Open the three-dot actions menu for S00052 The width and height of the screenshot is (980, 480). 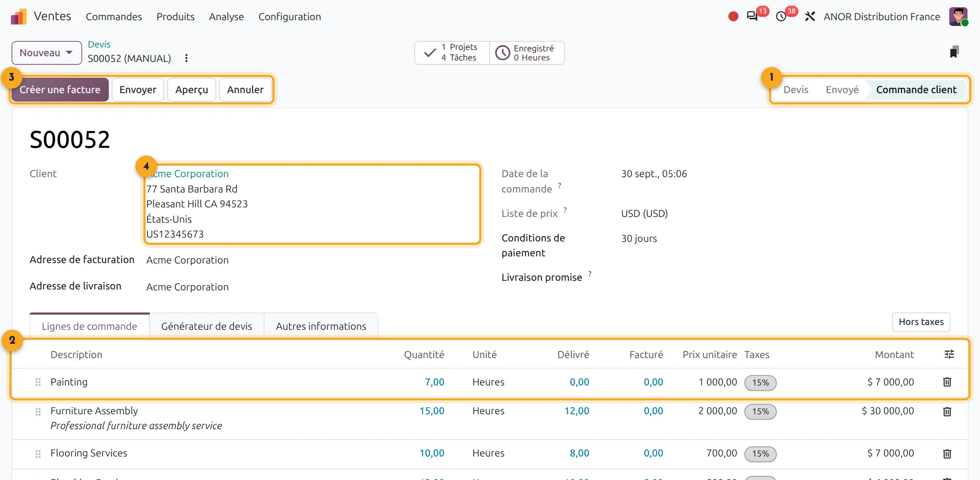[x=186, y=58]
